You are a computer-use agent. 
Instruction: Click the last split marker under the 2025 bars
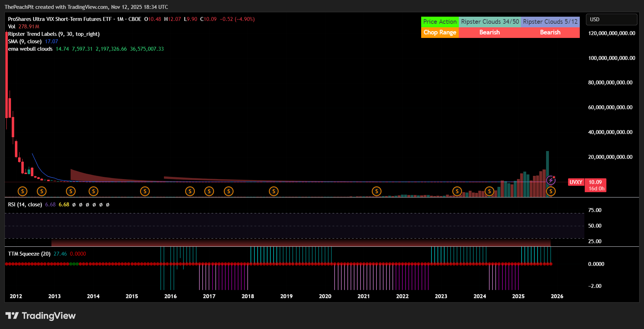click(x=551, y=191)
